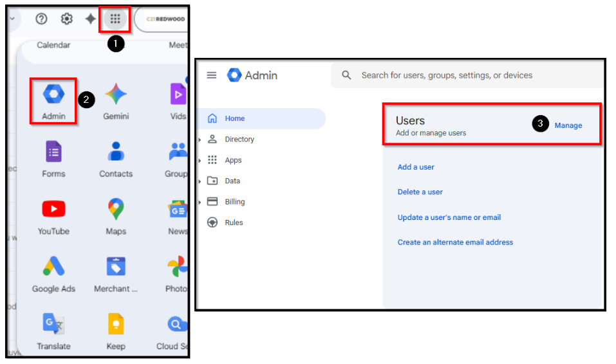Open Data in the sidebar
The height and width of the screenshot is (364, 616).
click(x=232, y=181)
